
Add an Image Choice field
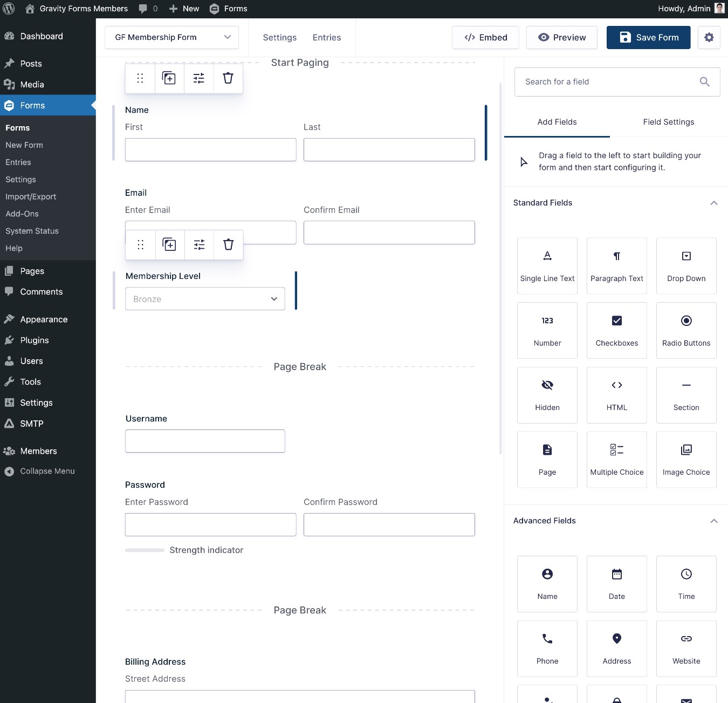point(686,459)
